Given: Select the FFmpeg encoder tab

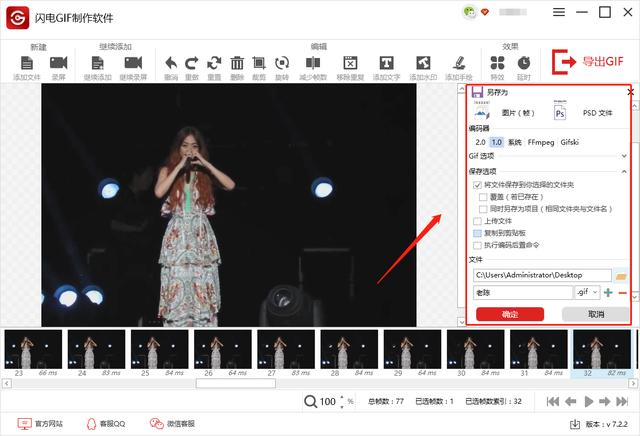Looking at the screenshot, I should [541, 142].
